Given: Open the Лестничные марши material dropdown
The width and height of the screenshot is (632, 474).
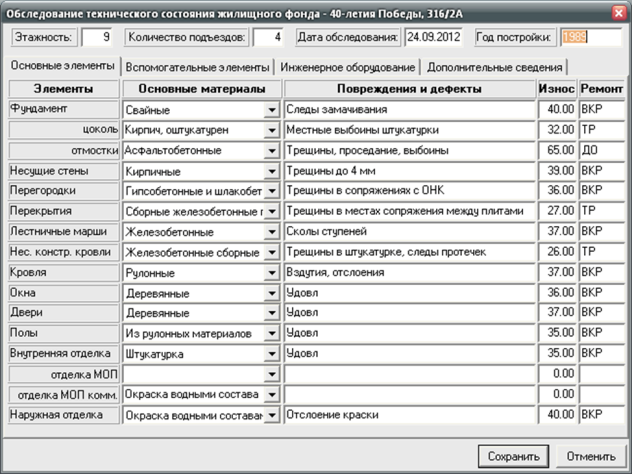Looking at the screenshot, I should click(x=272, y=232).
